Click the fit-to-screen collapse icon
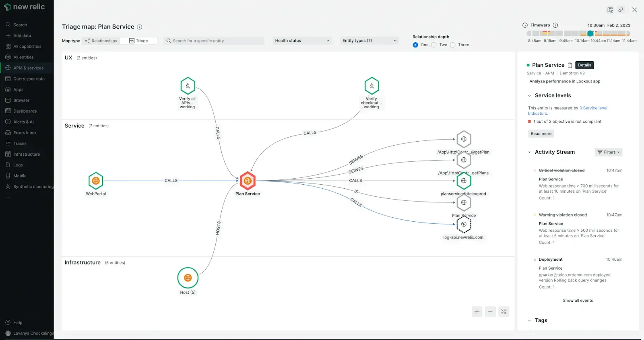Viewport: 644px width, 340px height. 504,312
